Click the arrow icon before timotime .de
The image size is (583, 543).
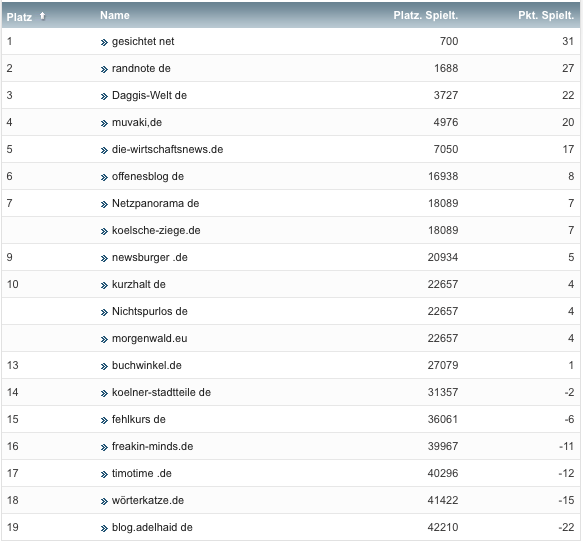[x=104, y=474]
